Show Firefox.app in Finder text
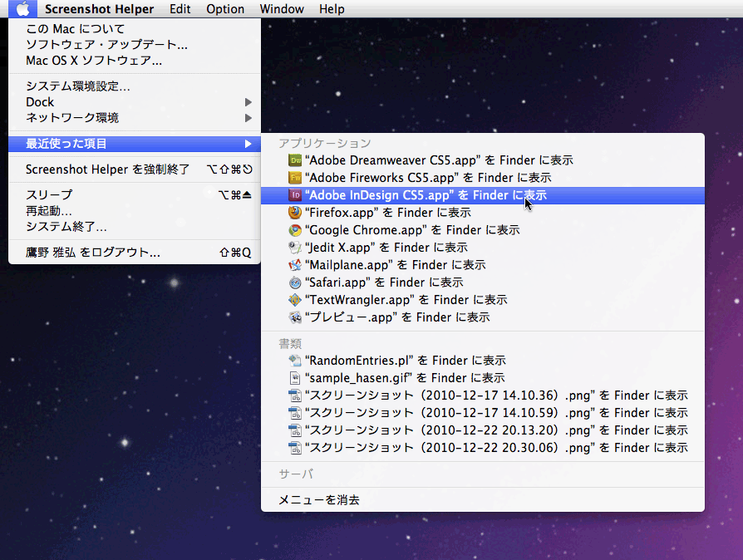 pyautogui.click(x=387, y=212)
